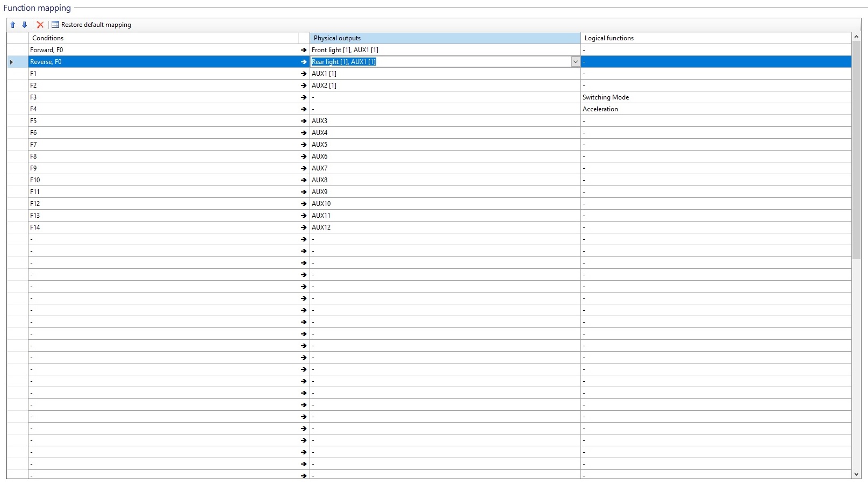Open the Rear light physical outputs dropdown
Screen dimensions: 868x485
[x=575, y=62]
